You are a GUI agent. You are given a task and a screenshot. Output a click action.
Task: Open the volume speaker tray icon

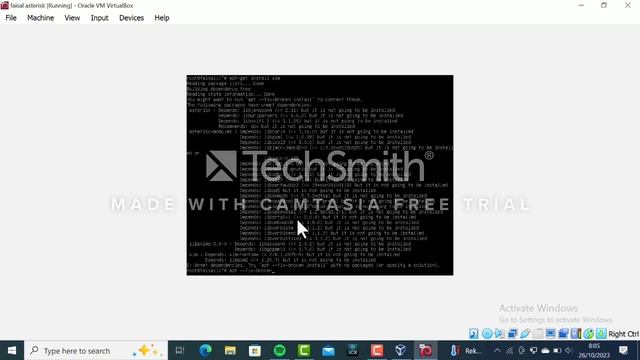coord(569,350)
